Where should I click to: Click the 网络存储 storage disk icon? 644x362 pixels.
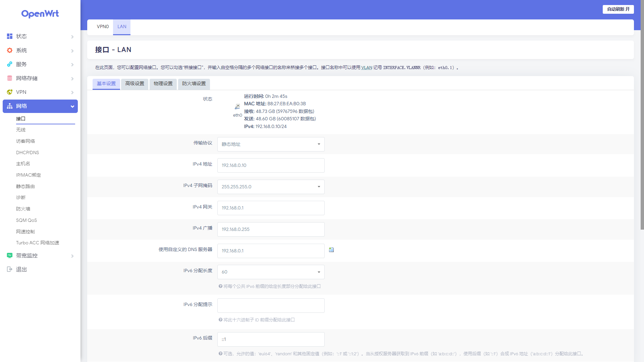coord(10,78)
